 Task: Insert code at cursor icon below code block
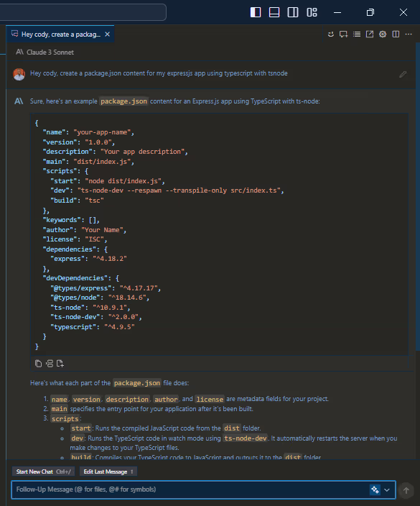[50, 364]
